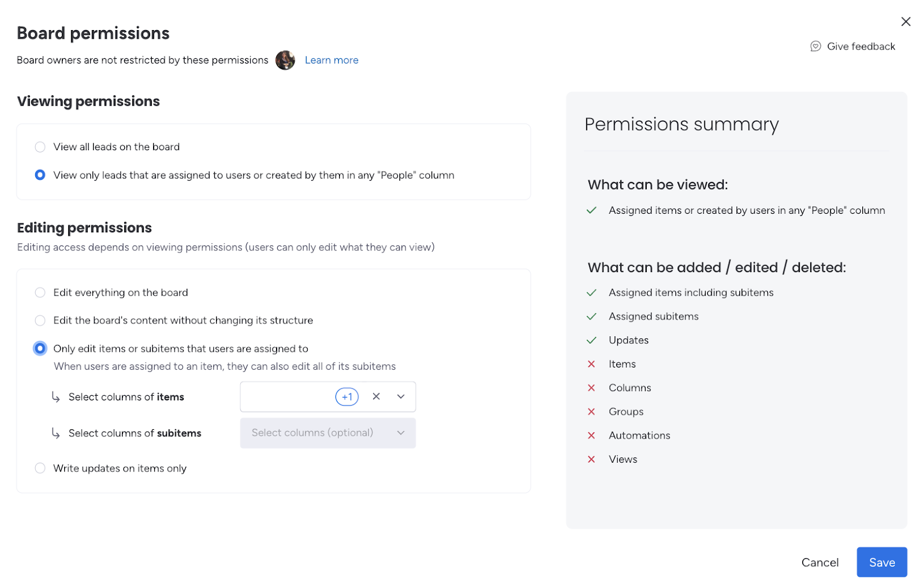Choose Edit content without changing structure
Screen dimensions: 924x583
40,321
